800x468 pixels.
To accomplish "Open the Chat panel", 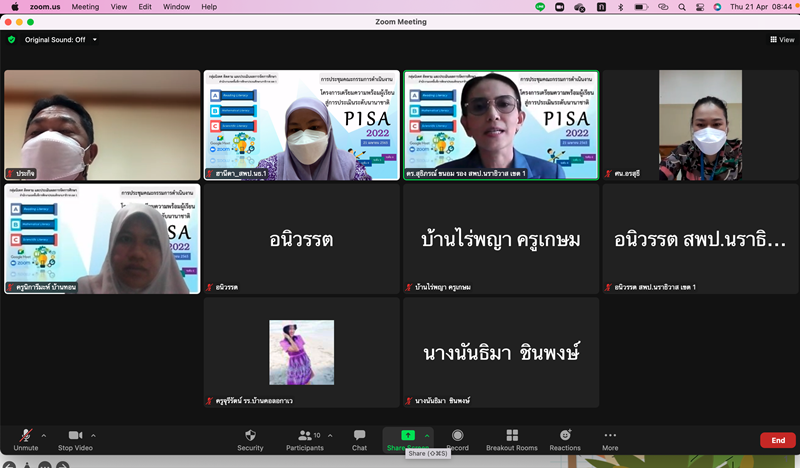I will click(359, 436).
